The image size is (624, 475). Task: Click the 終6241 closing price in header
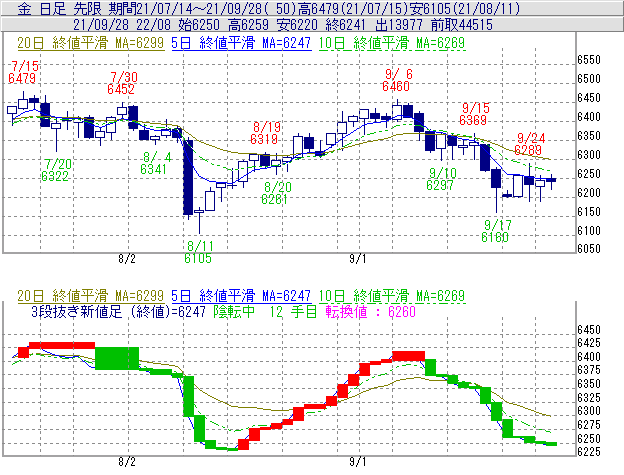pyautogui.click(x=345, y=25)
